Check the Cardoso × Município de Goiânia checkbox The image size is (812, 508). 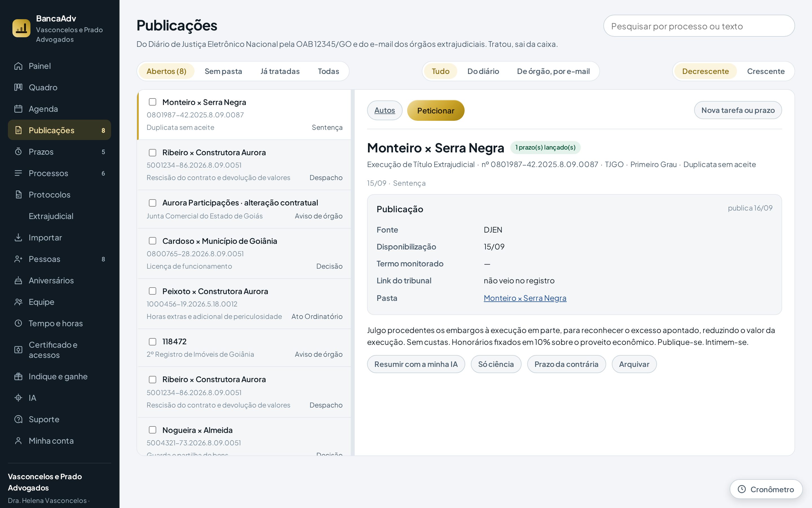pos(153,241)
